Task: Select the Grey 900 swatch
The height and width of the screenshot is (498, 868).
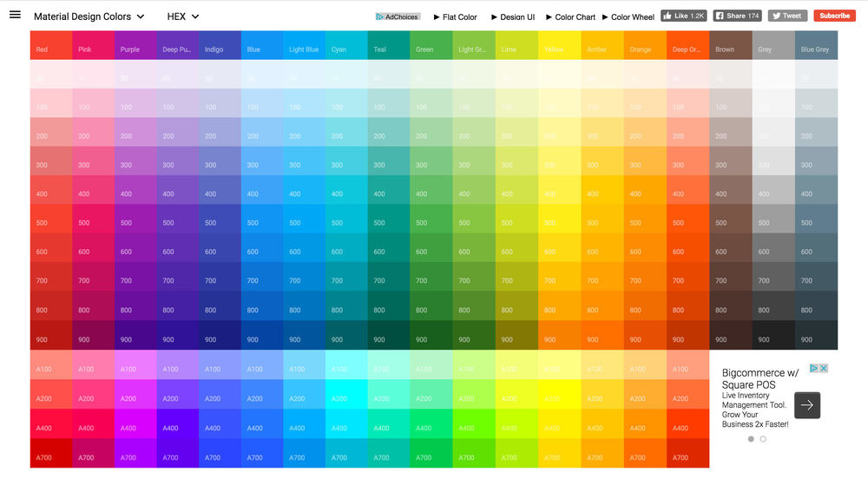Action: pos(773,335)
